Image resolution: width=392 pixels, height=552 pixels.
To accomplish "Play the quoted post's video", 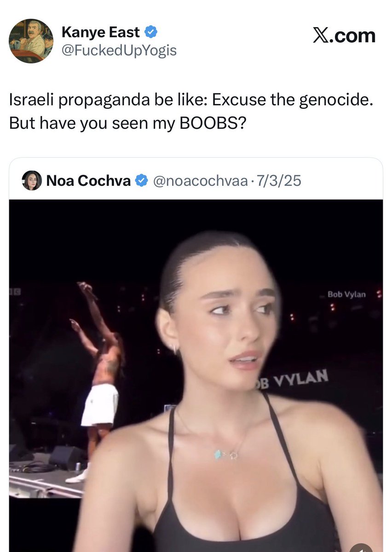I will point(196,375).
